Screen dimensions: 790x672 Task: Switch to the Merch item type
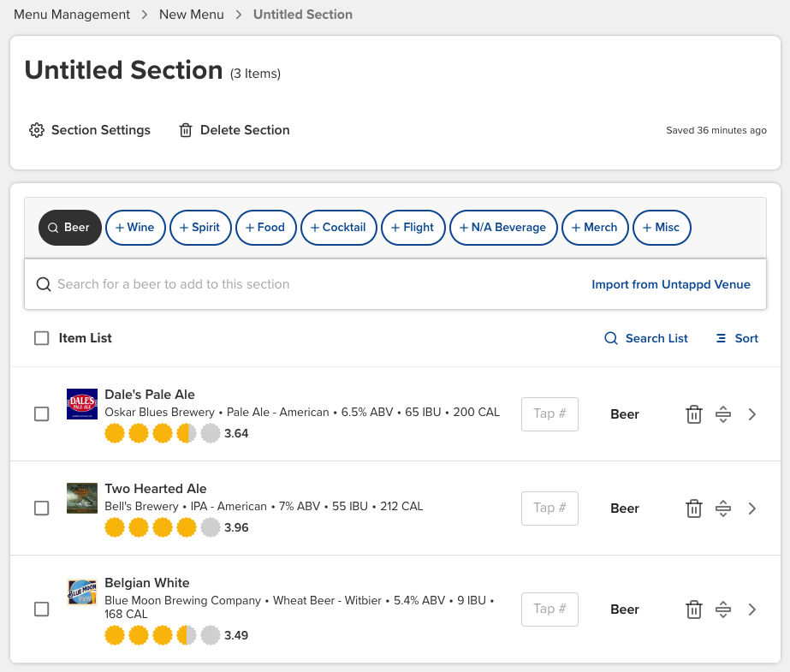pyautogui.click(x=595, y=228)
